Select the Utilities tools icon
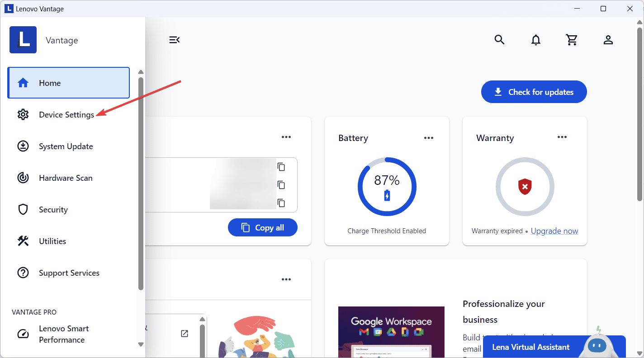 click(23, 241)
